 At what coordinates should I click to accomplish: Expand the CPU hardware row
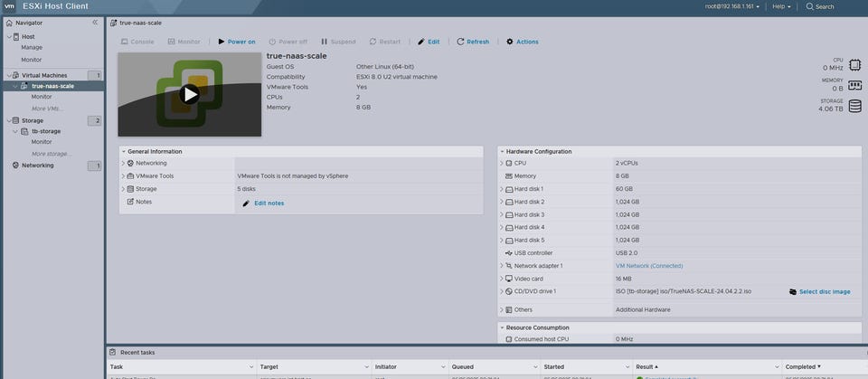click(502, 163)
